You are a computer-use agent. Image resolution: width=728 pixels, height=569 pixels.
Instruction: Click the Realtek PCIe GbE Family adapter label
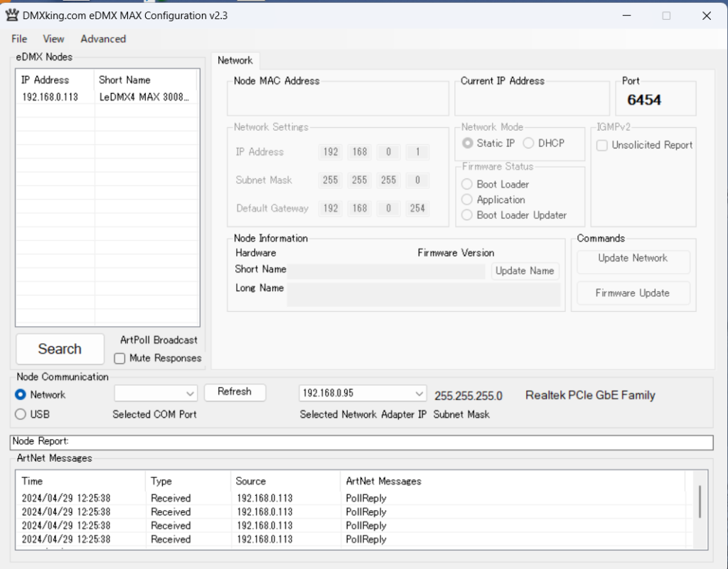click(590, 396)
